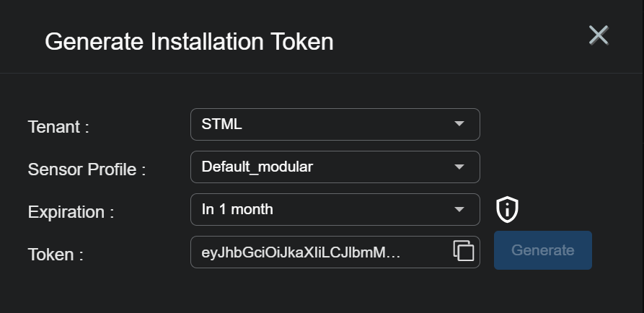Close the Generate Installation Token dialog
Screen dimensions: 644x313
click(x=599, y=35)
